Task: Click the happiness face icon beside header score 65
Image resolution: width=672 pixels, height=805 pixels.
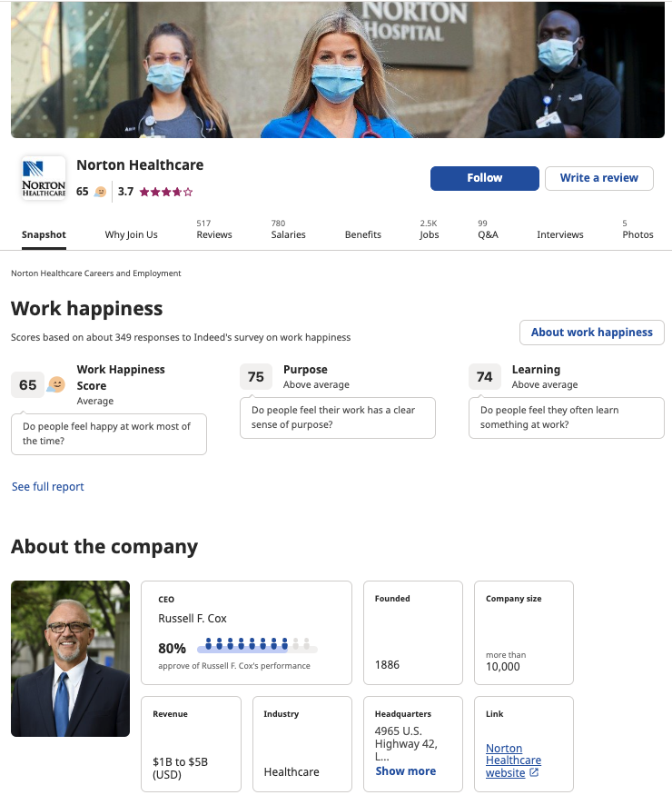Action: click(101, 192)
